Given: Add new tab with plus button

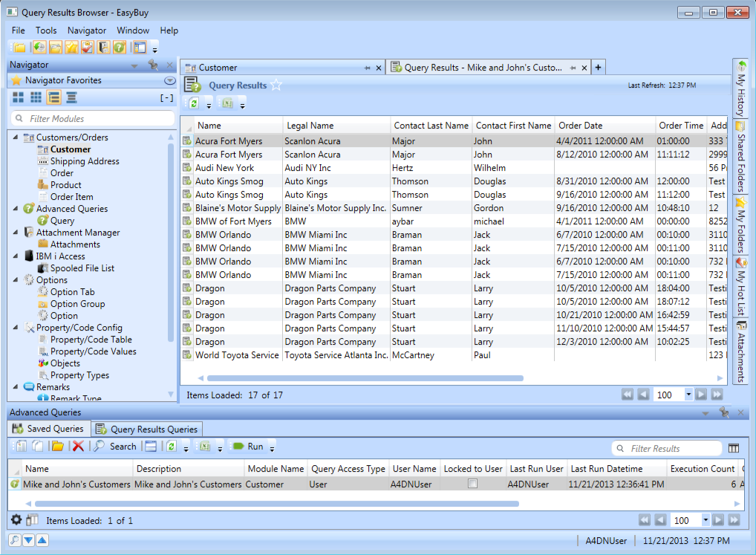Looking at the screenshot, I should coord(598,68).
